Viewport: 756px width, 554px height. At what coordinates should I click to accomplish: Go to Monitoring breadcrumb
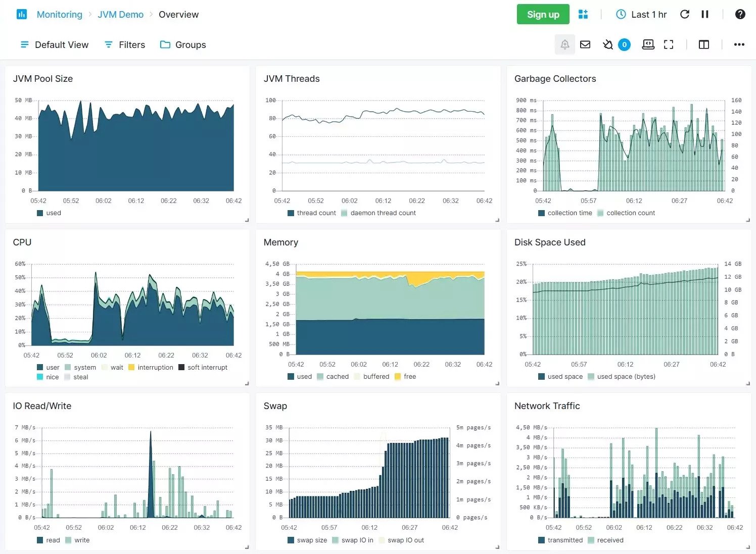(60, 15)
